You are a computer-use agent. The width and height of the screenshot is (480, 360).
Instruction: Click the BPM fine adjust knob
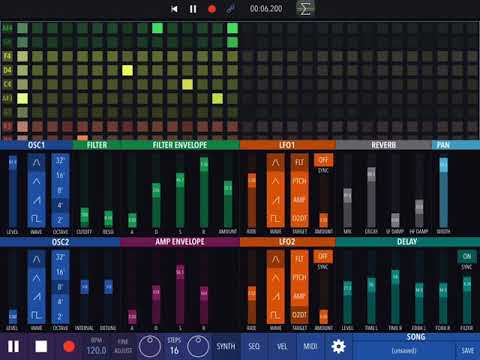(x=150, y=346)
